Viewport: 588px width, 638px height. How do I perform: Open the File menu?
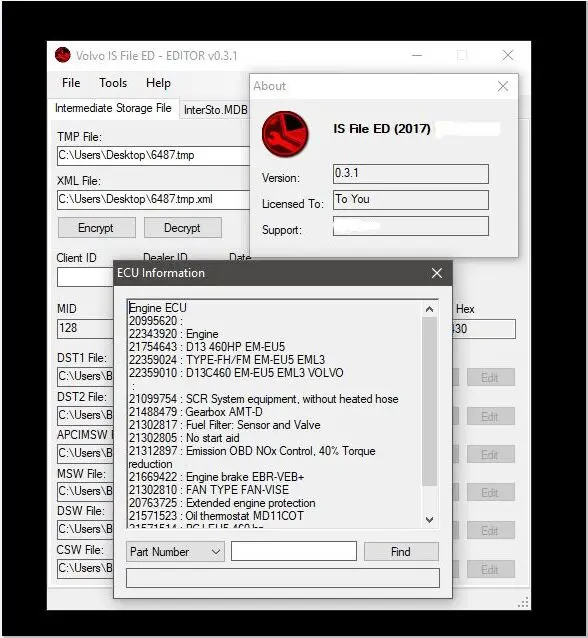pos(71,83)
